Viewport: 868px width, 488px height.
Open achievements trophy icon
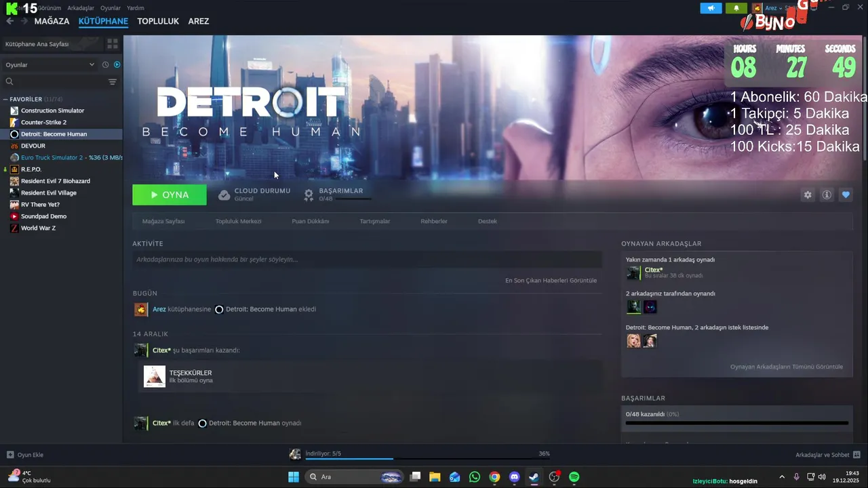tap(309, 195)
